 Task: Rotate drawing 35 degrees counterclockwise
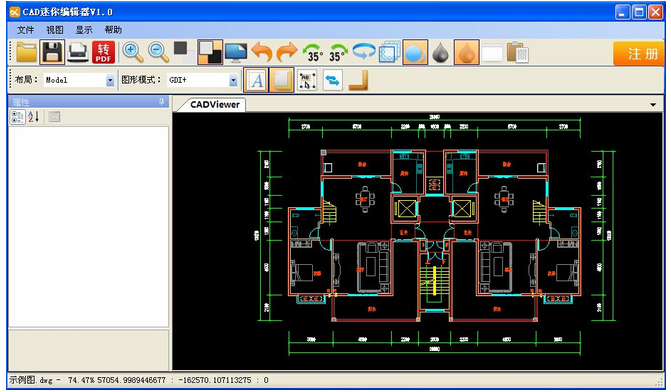[x=313, y=52]
